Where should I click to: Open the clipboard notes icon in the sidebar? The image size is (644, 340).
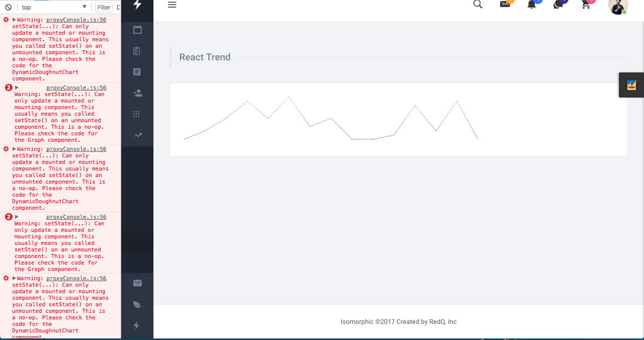point(137,51)
